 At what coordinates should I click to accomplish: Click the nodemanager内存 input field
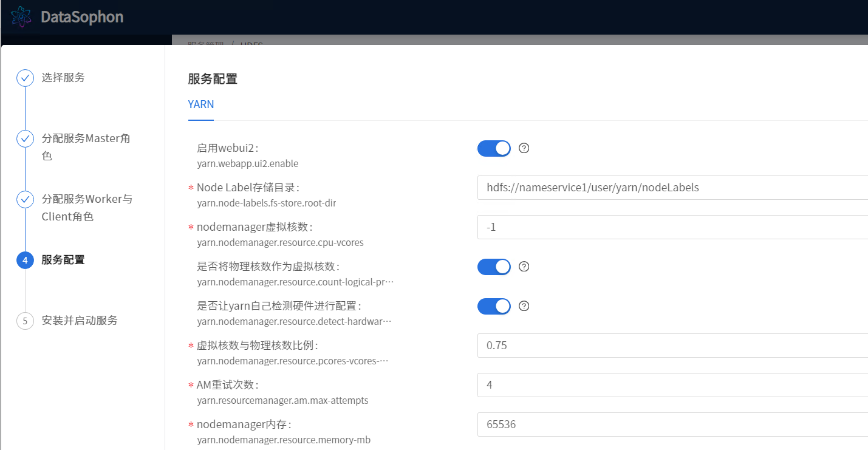[x=672, y=424]
